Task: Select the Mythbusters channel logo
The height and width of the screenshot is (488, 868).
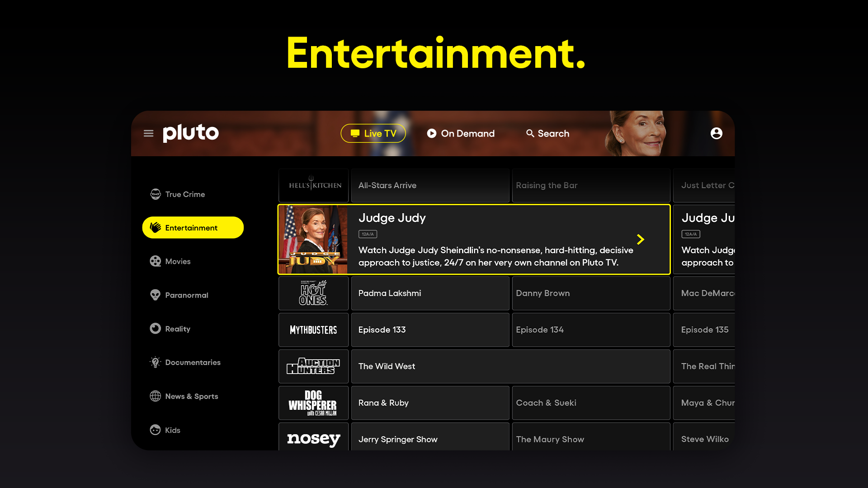Action: point(313,330)
